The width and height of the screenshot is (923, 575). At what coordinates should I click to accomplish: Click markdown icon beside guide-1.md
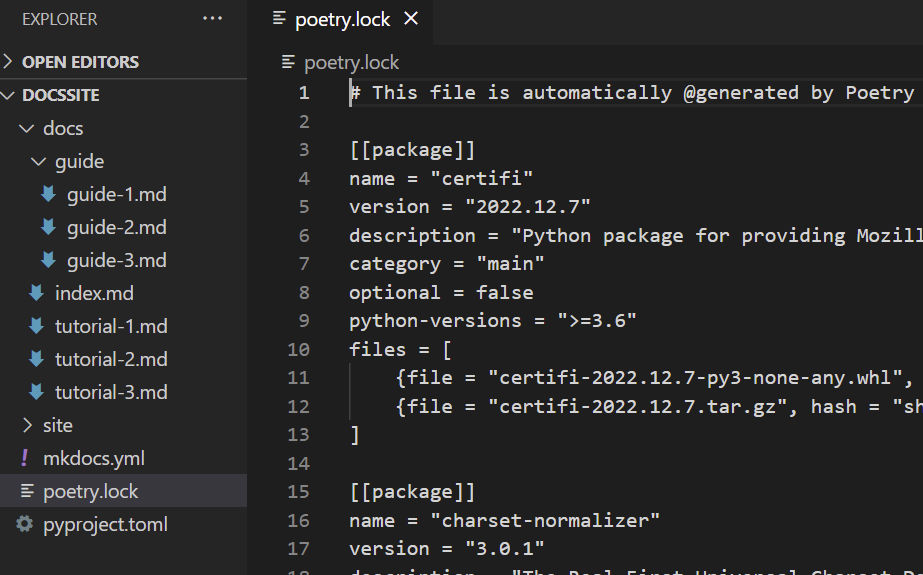[48, 194]
